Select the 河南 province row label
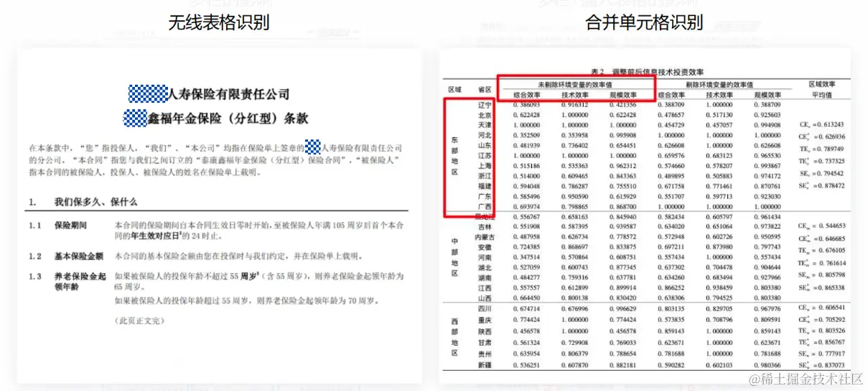Screen dimensions: 868x391 [485, 257]
